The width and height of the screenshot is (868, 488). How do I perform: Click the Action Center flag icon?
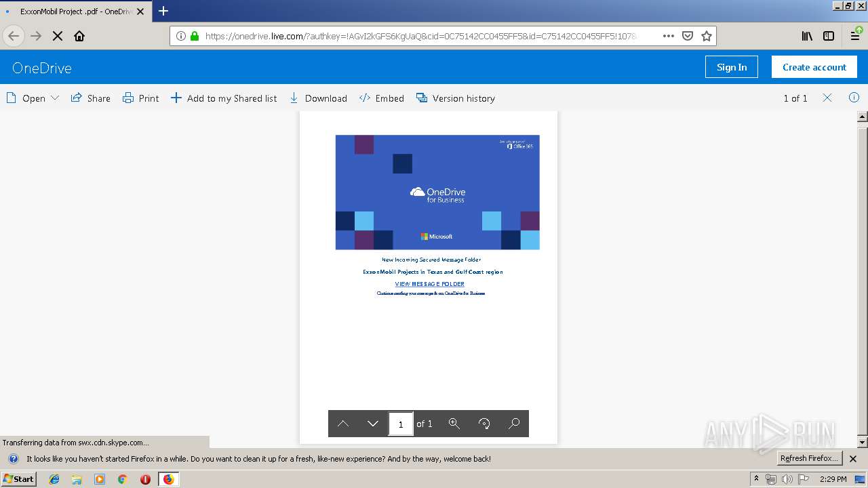(x=804, y=479)
